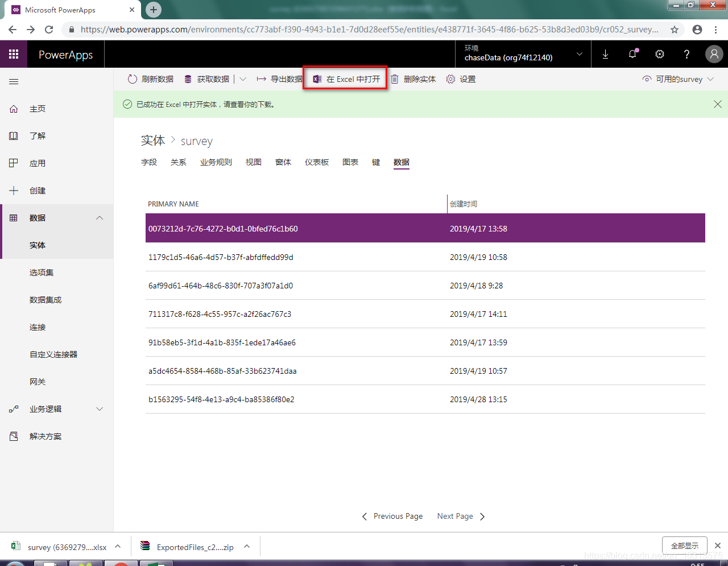
Task: Open 了解 learn section in sidebar
Action: (38, 136)
